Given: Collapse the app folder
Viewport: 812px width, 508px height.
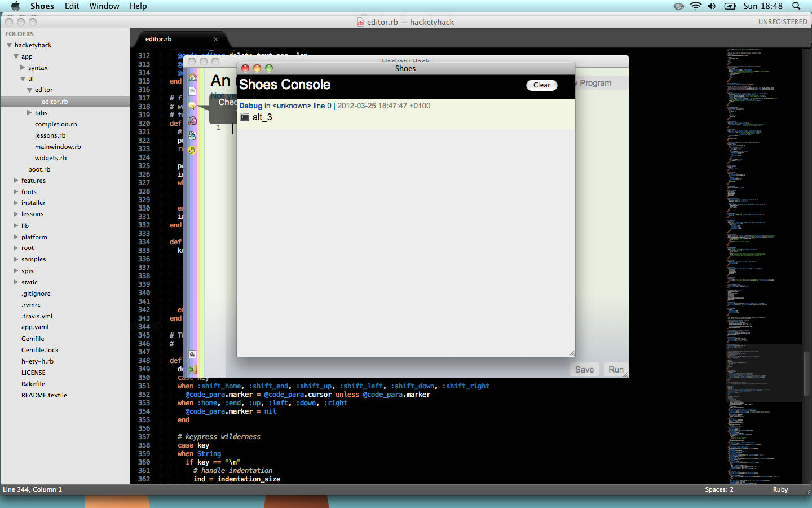Looking at the screenshot, I should pyautogui.click(x=16, y=56).
